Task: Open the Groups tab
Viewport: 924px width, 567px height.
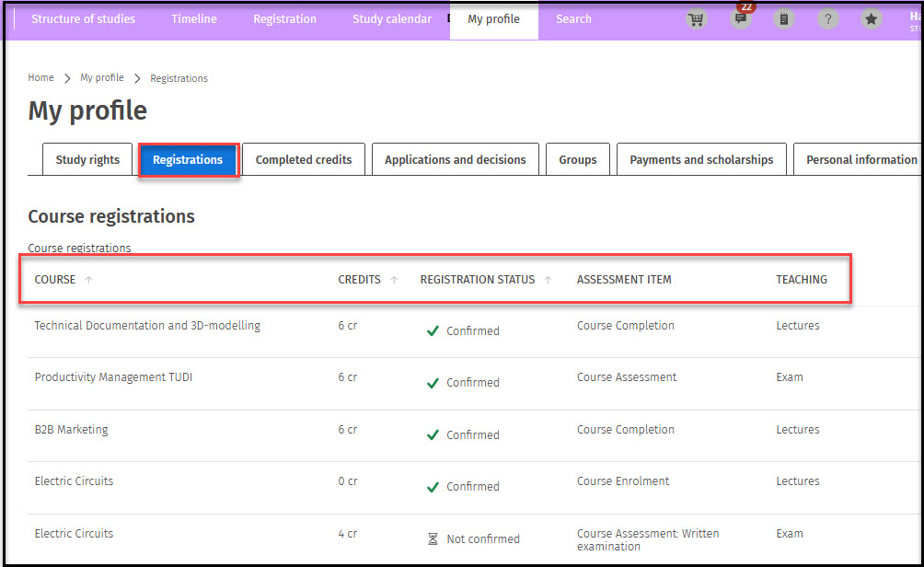Action: click(x=577, y=160)
